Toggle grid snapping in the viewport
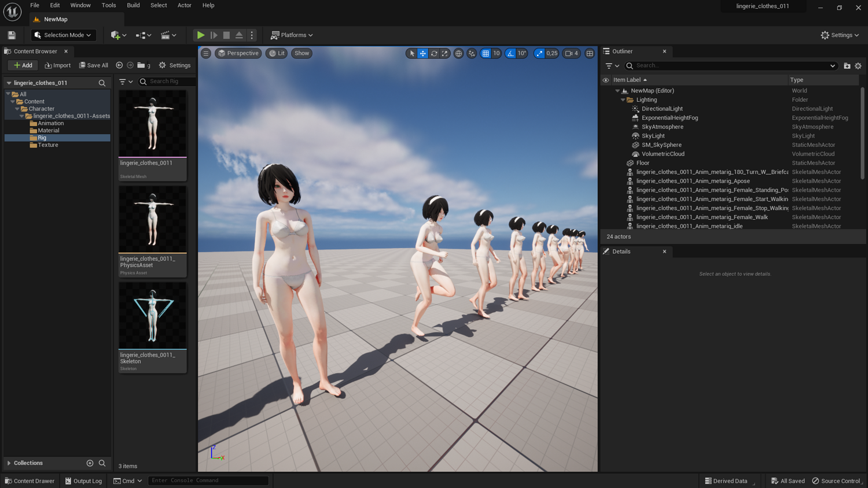 (486, 53)
